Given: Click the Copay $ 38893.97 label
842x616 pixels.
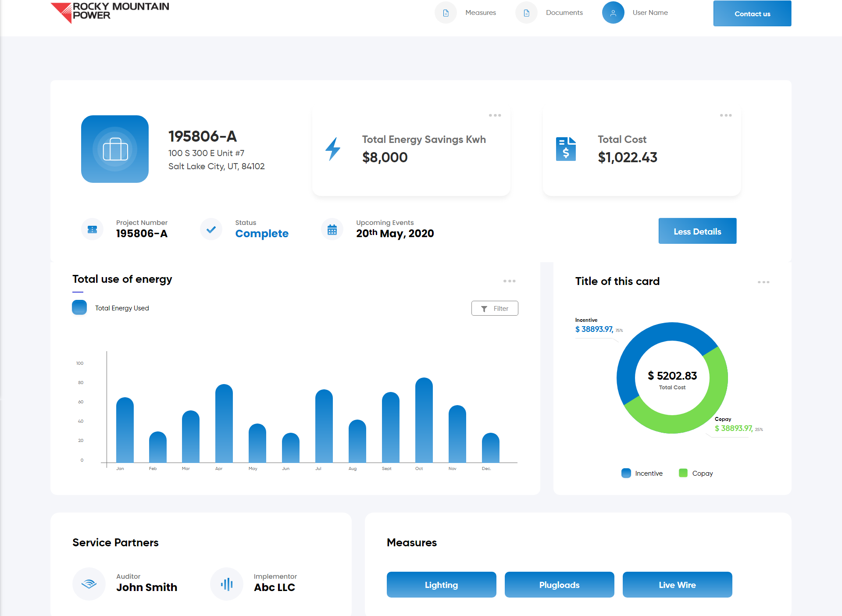Looking at the screenshot, I should click(739, 425).
